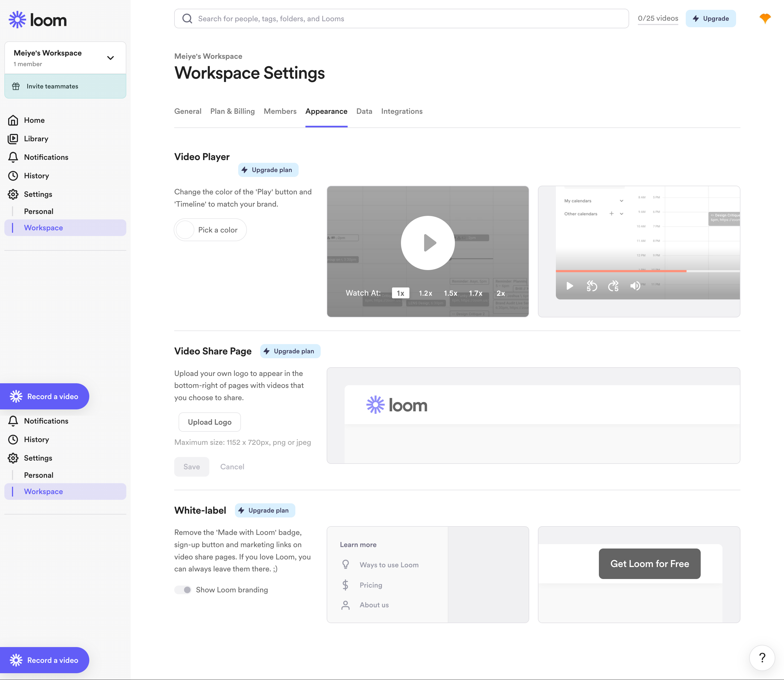784x680 pixels.
Task: Toggle the Show Loom branding switch
Action: click(183, 590)
